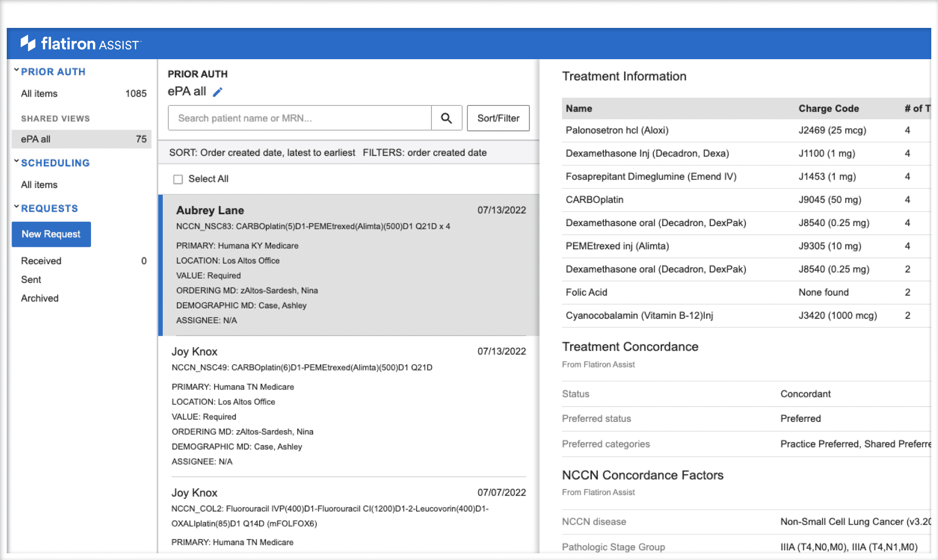
Task: Open All items under Prior Auth
Action: coord(39,93)
